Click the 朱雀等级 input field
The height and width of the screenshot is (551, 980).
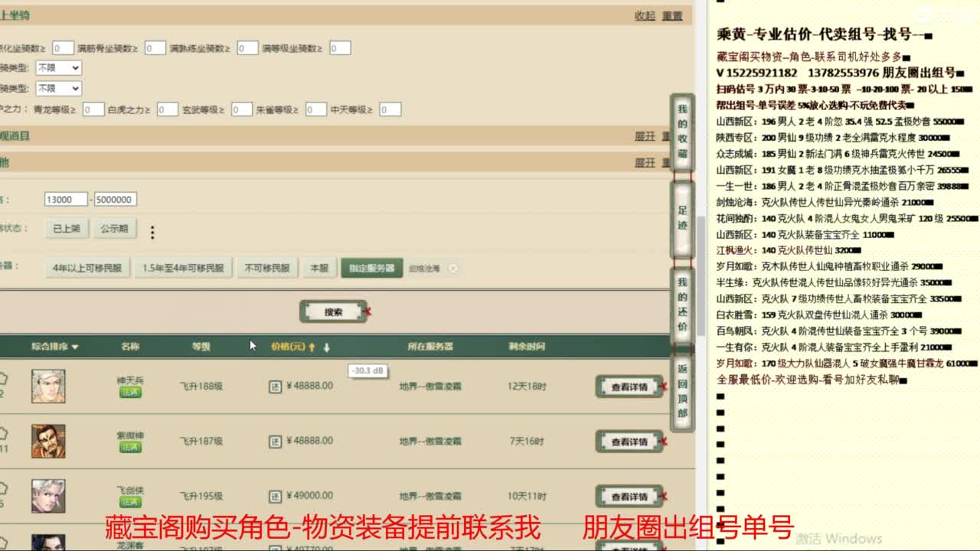point(316,110)
